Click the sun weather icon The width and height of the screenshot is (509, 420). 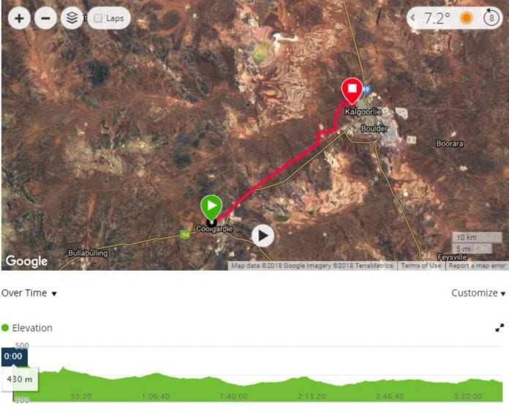pyautogui.click(x=467, y=18)
